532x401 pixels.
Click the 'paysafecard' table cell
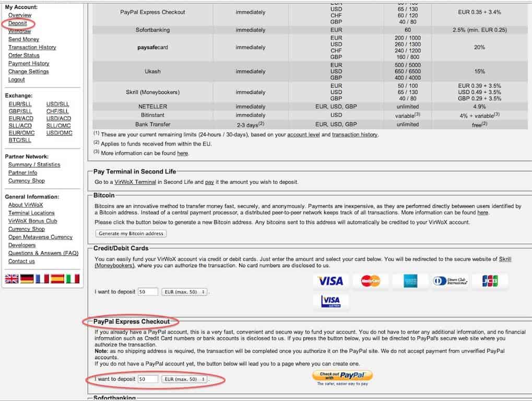tap(152, 48)
